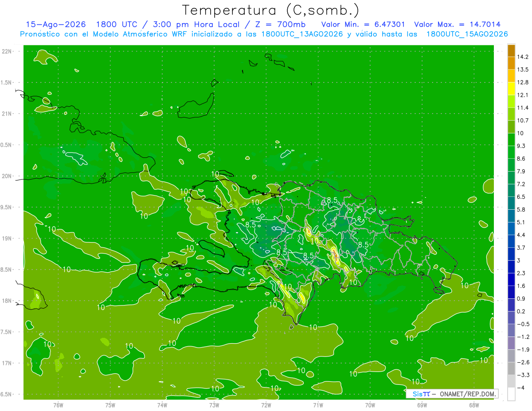Click the orange swatch above 14.2 in colorbar
The image size is (532, 411).
(x=511, y=51)
